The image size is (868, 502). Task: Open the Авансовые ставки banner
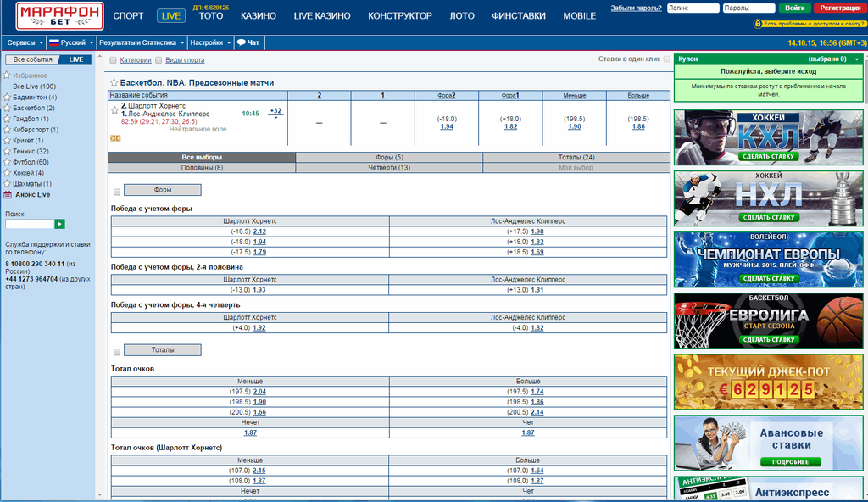click(768, 443)
